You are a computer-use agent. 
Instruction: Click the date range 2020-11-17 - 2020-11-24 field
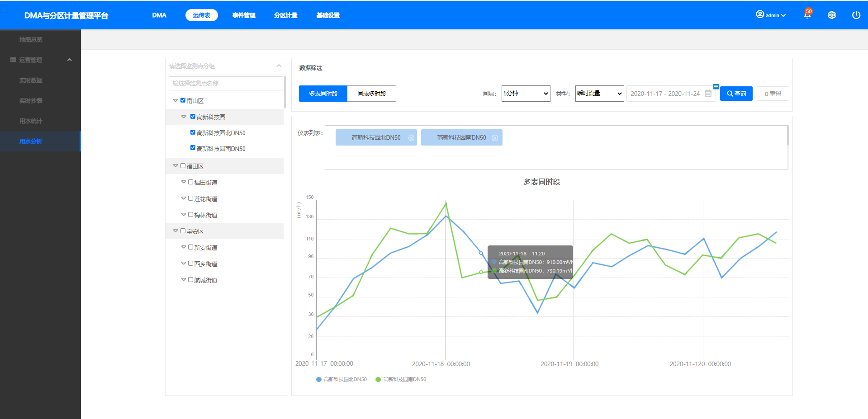670,94
